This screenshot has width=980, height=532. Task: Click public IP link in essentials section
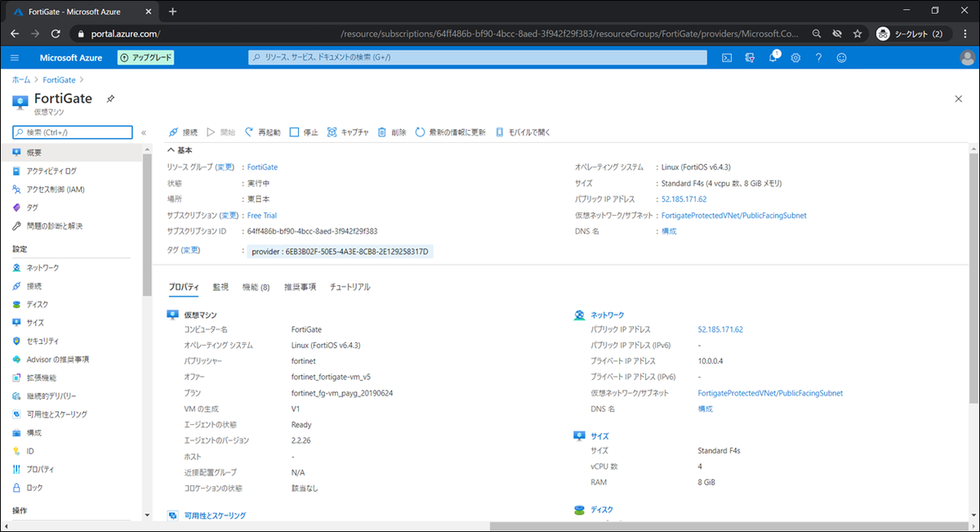(684, 199)
